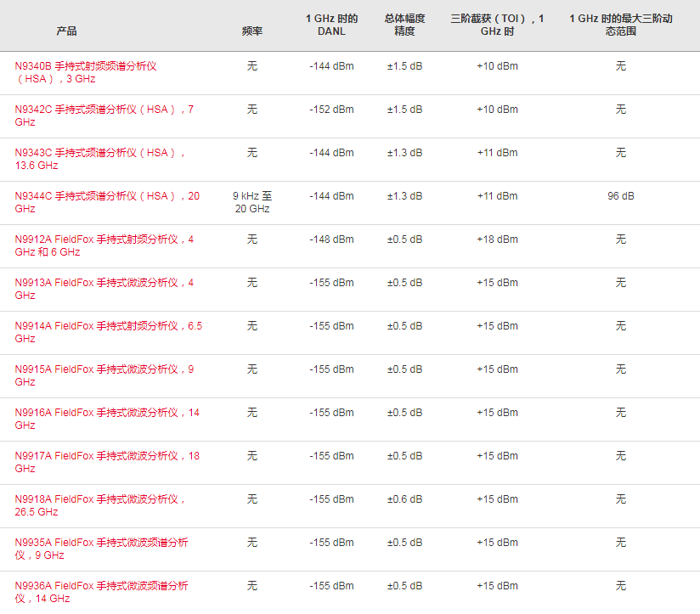Image resolution: width=700 pixels, height=614 pixels.
Task: Open the N9917A FieldFox 18 GHz link
Action: (x=107, y=462)
